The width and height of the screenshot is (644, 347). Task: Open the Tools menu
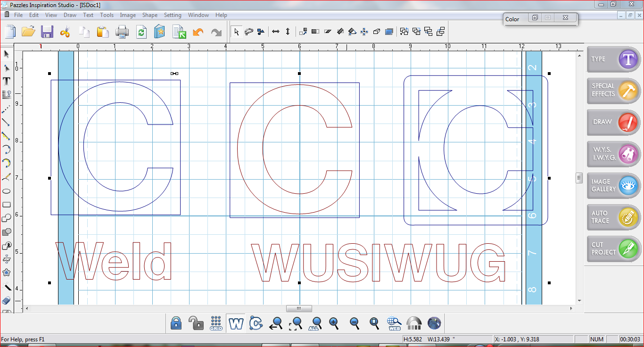[107, 15]
